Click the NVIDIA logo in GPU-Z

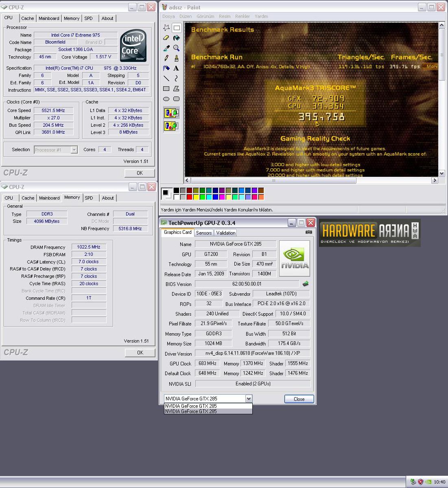[295, 258]
